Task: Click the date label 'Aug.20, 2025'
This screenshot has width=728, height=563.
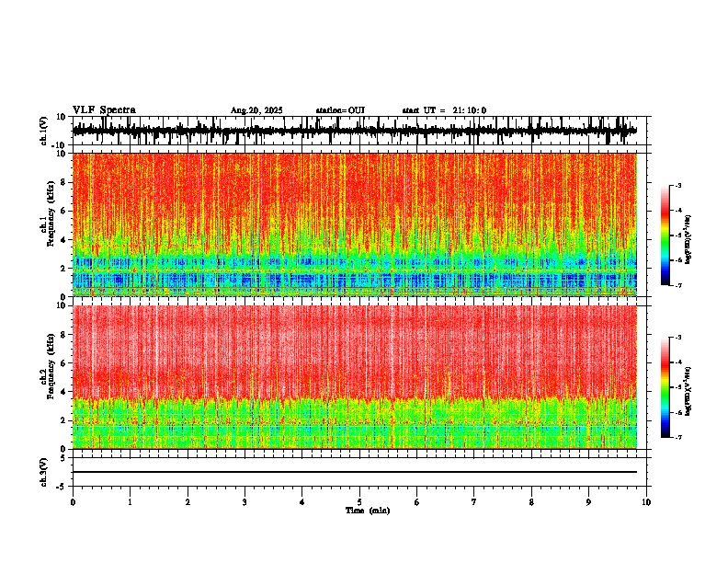Action: 256,110
